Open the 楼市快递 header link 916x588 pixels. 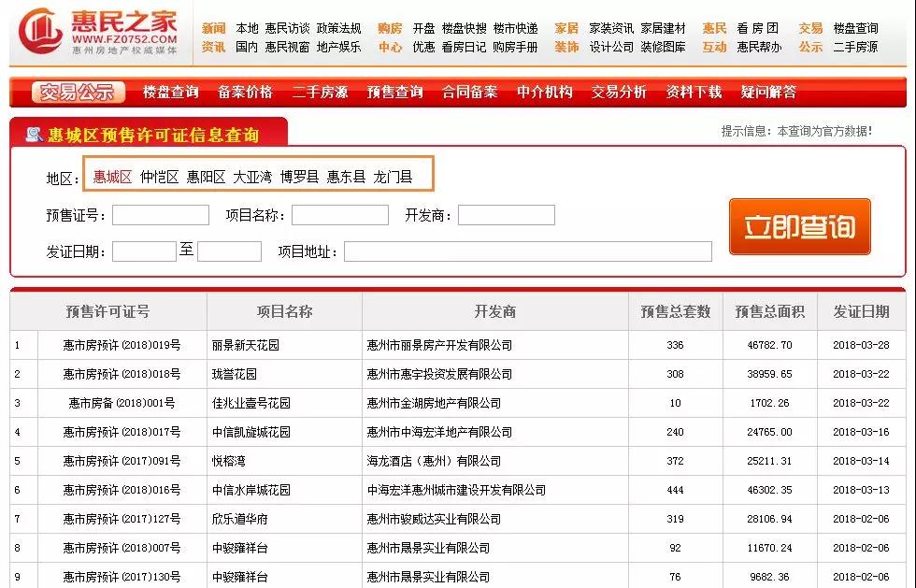[516, 28]
